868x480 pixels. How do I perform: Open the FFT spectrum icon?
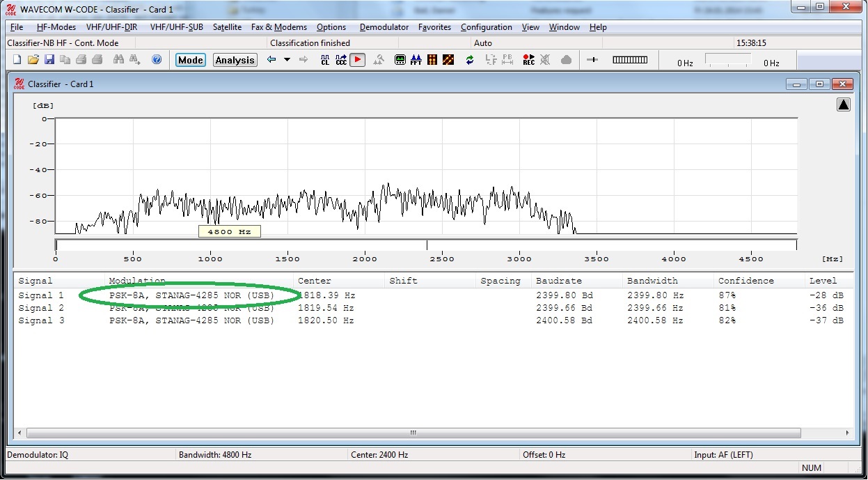(416, 60)
